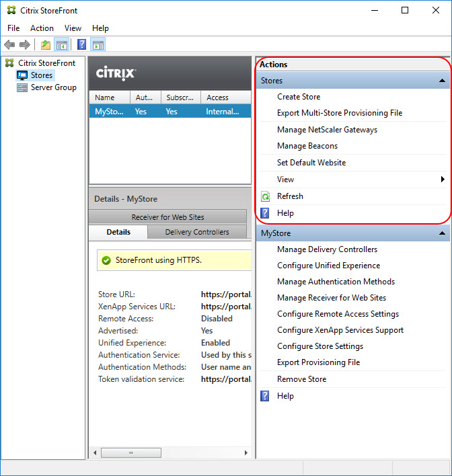Click Configure XenApp Services Support
Screen dimensions: 452x476
pos(340,330)
